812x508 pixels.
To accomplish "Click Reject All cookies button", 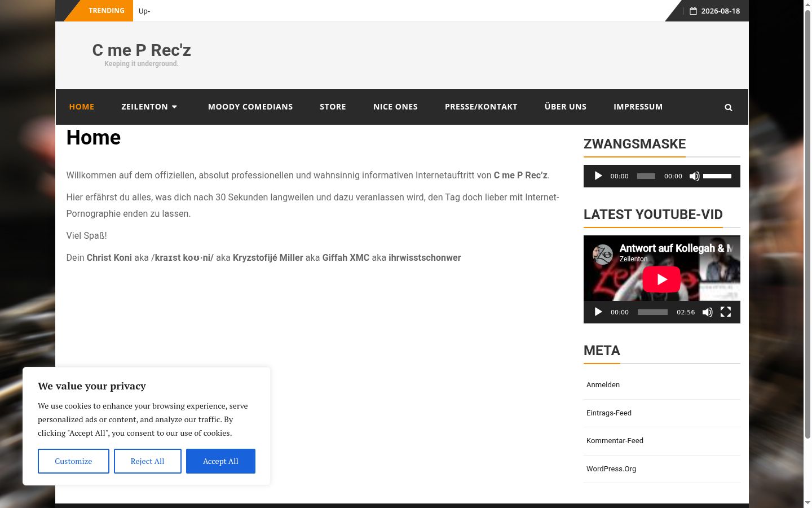I will 147,461.
